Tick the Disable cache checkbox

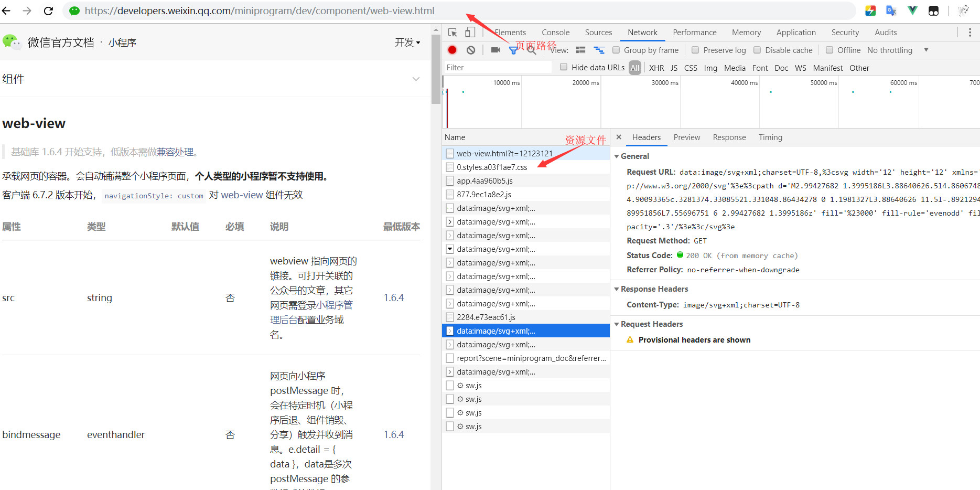[757, 50]
